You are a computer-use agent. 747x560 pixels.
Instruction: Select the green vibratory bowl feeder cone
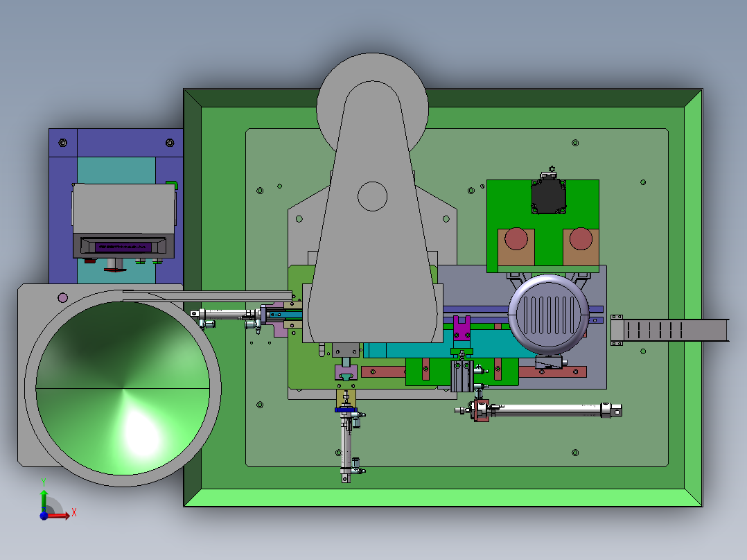coord(123,388)
